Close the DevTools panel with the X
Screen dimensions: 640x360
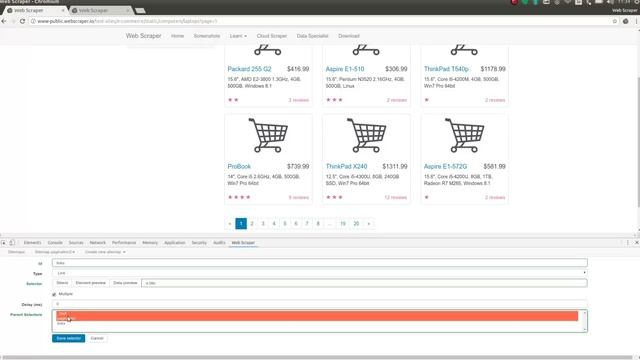[x=636, y=242]
